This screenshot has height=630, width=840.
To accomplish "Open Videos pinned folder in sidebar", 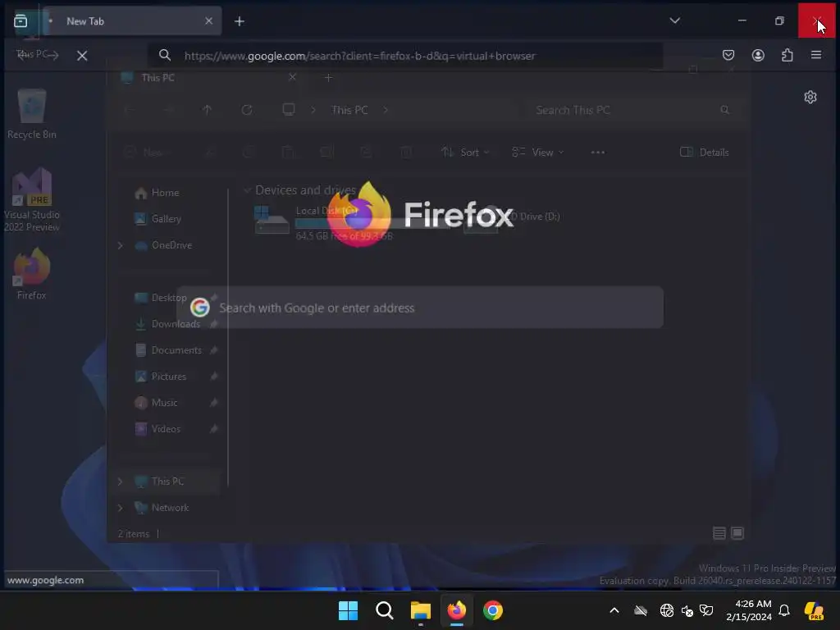I will (166, 428).
